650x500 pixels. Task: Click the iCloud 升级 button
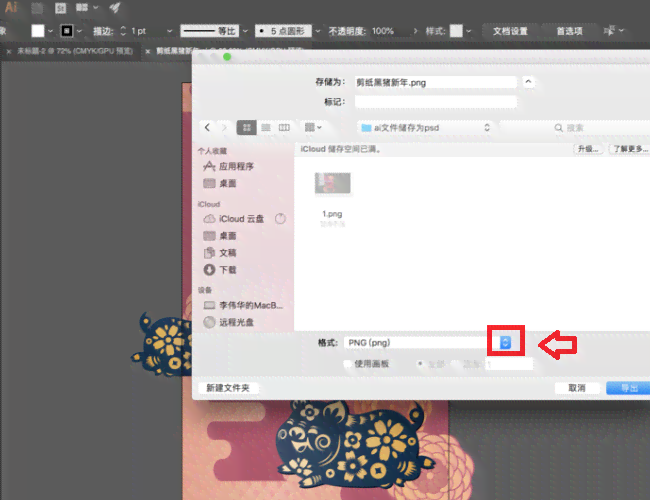588,149
